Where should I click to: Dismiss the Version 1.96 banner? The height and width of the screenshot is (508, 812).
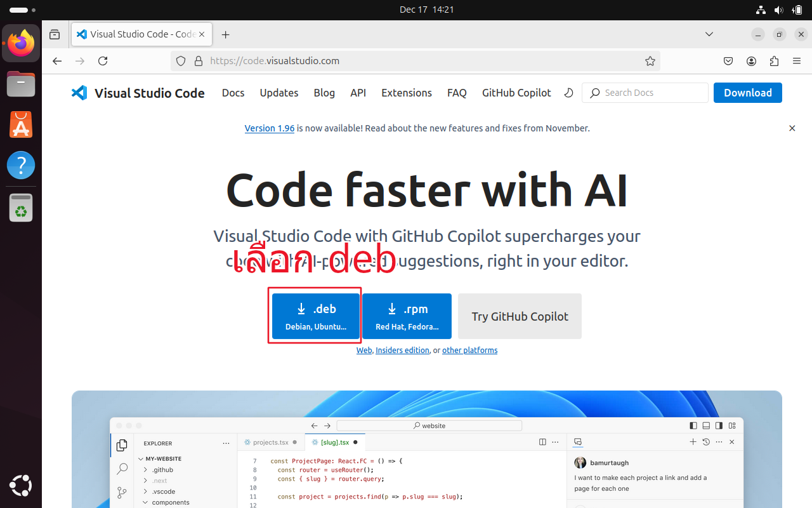tap(792, 128)
